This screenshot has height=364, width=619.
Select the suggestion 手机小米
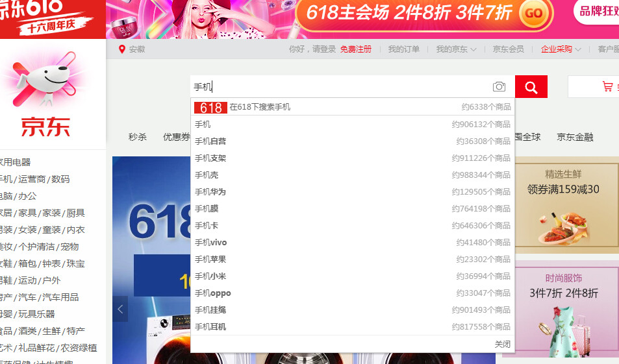(x=353, y=276)
